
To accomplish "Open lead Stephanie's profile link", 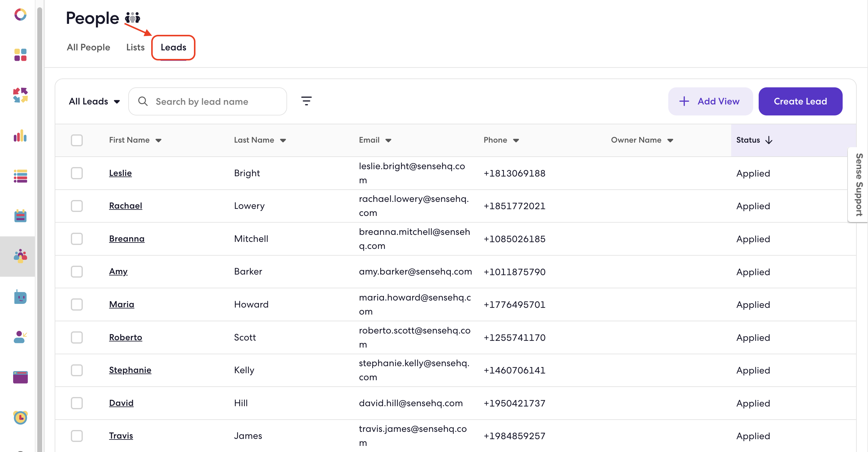I will click(130, 370).
